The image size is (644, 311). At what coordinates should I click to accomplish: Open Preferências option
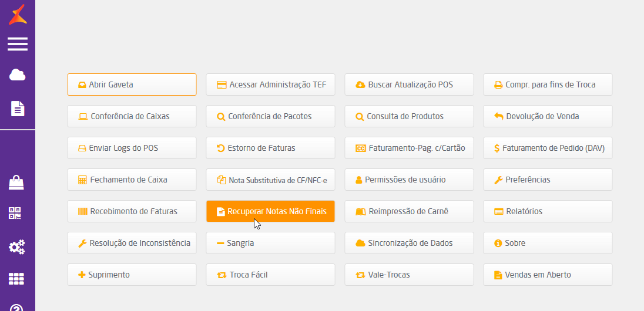(548, 180)
